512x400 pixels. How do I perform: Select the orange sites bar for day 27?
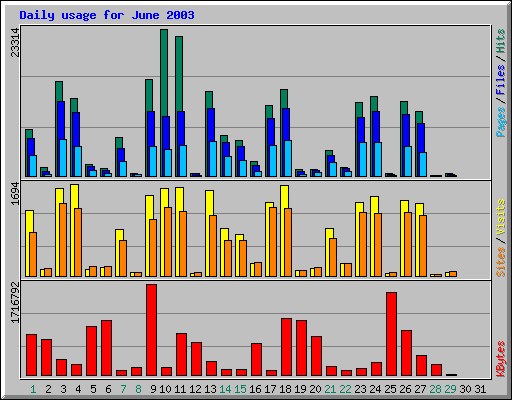423,246
